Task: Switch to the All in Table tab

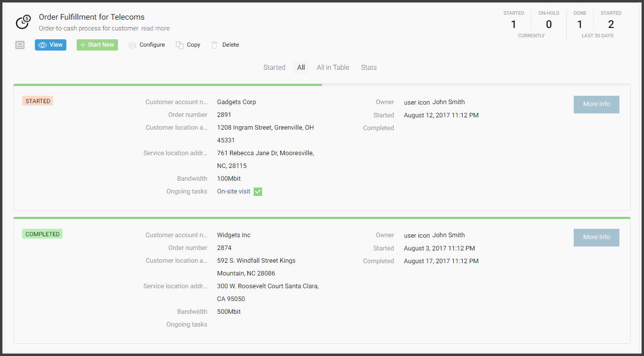Action: point(333,67)
